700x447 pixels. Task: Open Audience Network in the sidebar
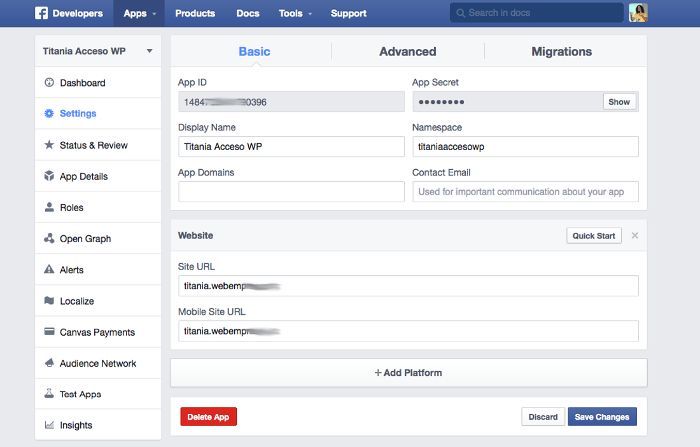(98, 363)
